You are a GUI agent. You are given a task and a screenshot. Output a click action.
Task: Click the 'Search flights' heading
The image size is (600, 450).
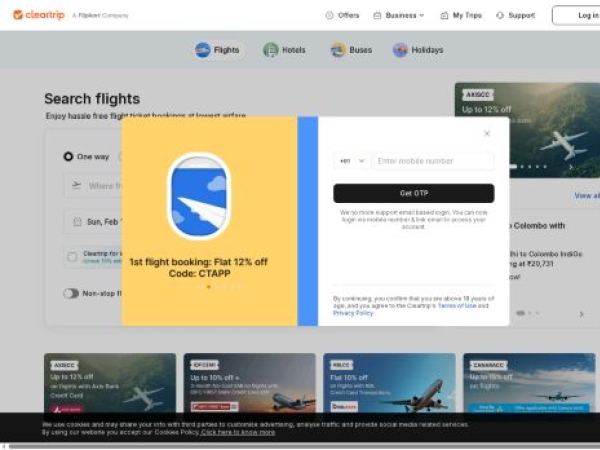click(92, 99)
